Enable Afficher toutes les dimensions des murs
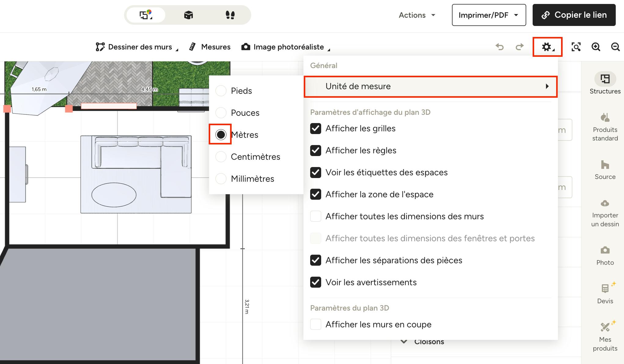Screen dimensions: 624x364 (316, 216)
